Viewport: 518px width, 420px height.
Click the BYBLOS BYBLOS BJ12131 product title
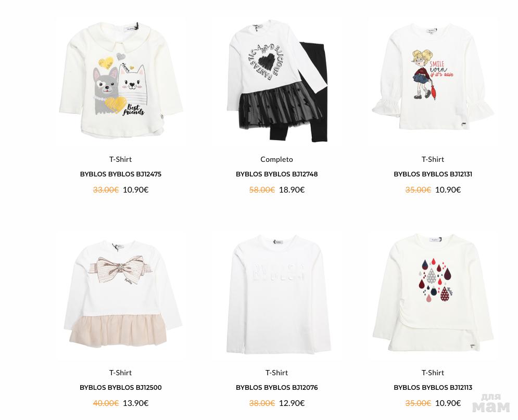click(433, 174)
